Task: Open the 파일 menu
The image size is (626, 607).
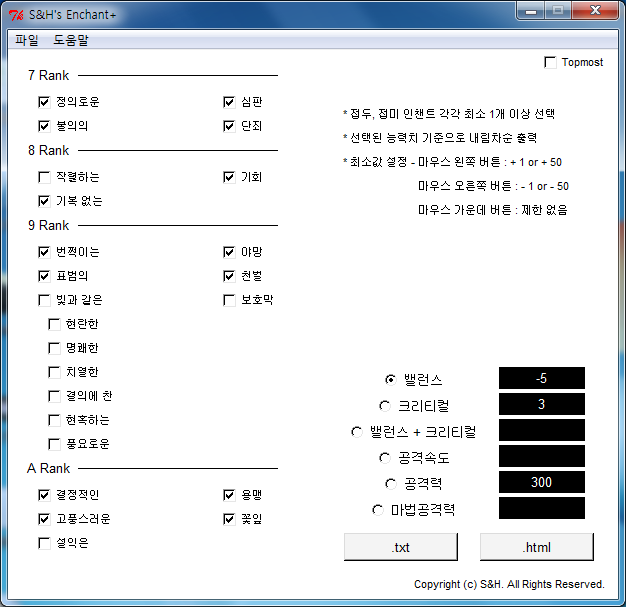Action: click(27, 40)
